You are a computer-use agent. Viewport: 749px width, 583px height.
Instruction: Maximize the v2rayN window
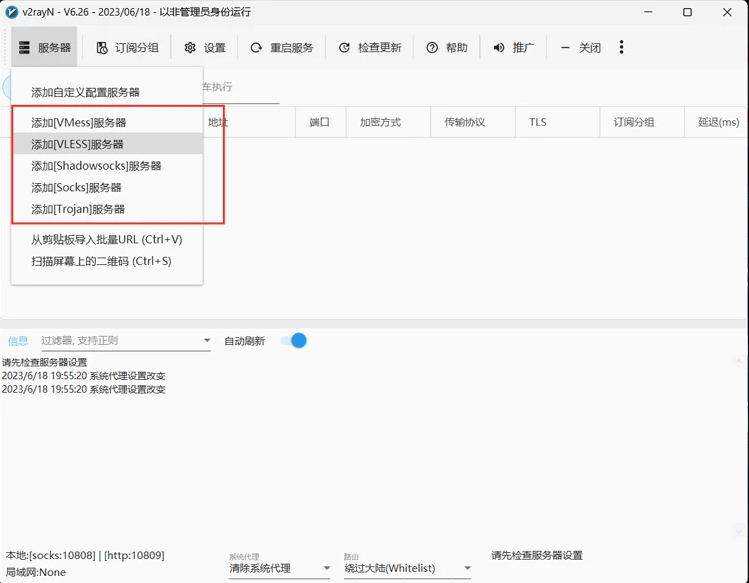click(x=687, y=12)
